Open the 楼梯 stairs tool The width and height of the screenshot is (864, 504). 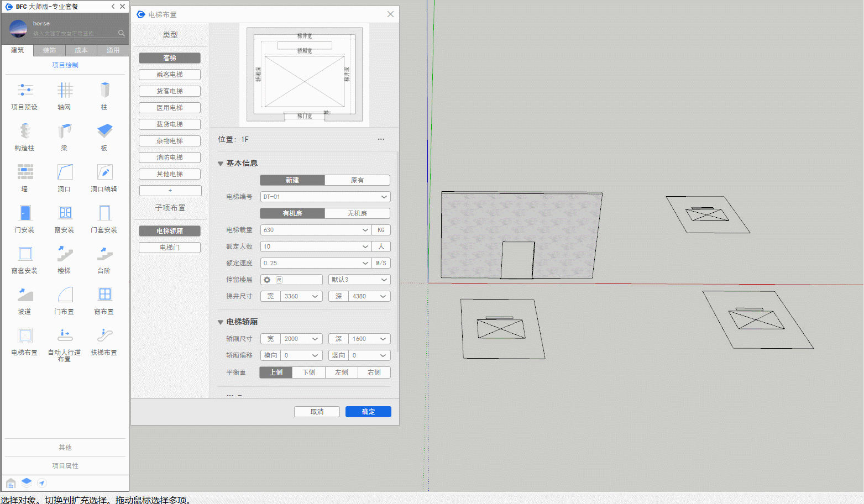pyautogui.click(x=65, y=254)
